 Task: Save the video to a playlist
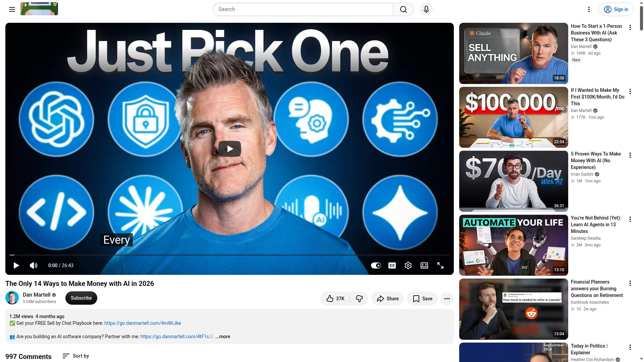click(x=422, y=299)
